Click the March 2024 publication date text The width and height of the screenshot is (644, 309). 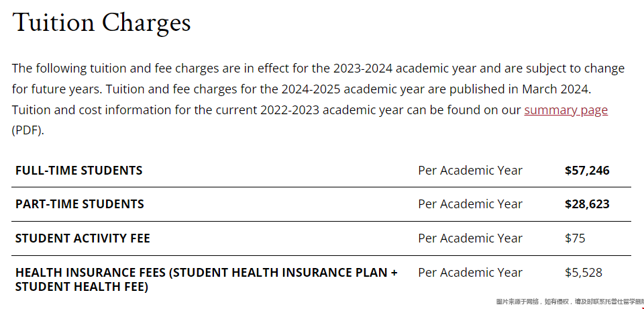tap(555, 89)
